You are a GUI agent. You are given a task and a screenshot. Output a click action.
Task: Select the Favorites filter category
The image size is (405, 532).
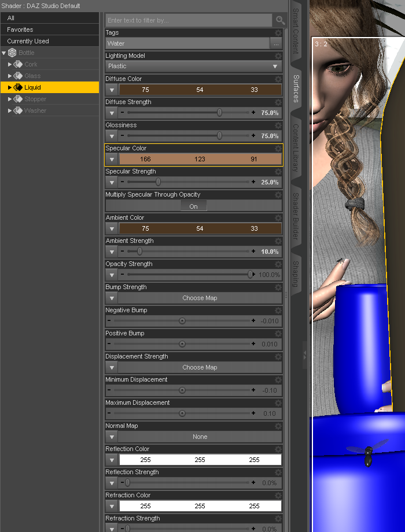pos(50,29)
